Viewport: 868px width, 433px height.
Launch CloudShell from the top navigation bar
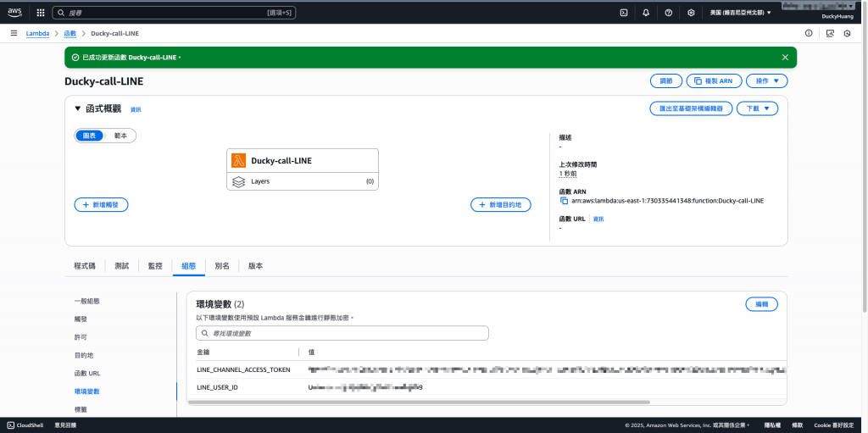click(624, 12)
